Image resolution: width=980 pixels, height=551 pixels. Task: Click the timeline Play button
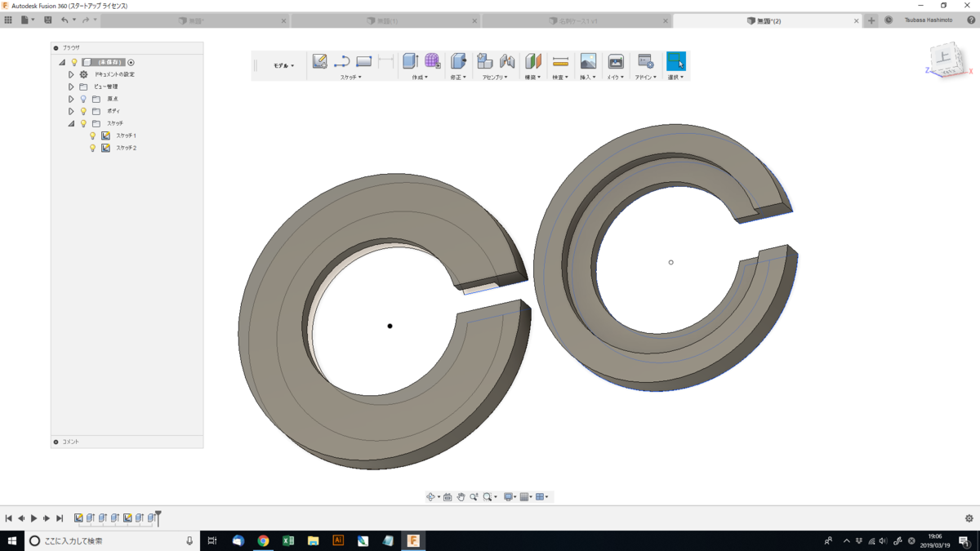click(x=33, y=518)
